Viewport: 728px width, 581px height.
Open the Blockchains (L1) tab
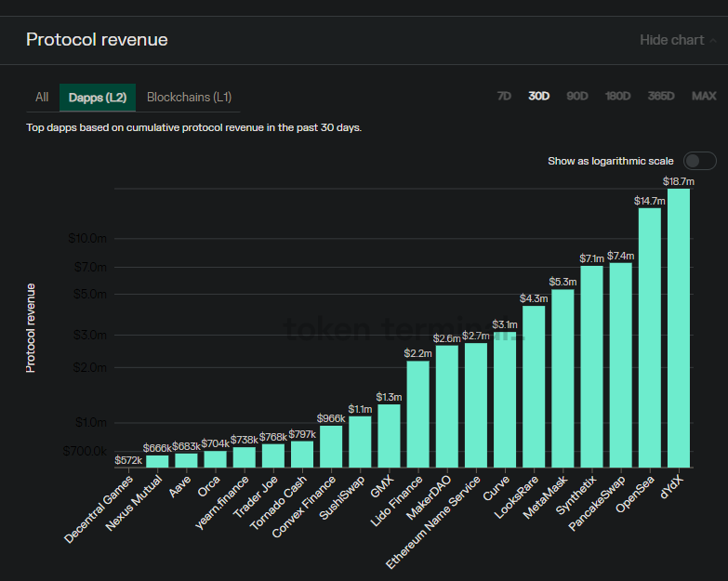point(189,98)
